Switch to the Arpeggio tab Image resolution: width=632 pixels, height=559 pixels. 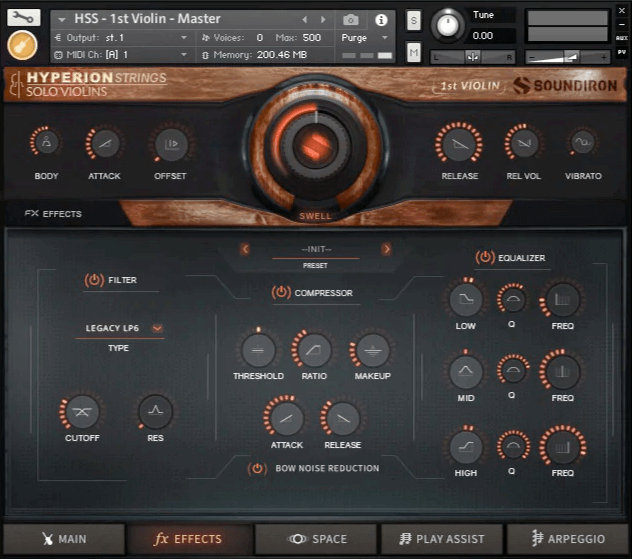[568, 539]
